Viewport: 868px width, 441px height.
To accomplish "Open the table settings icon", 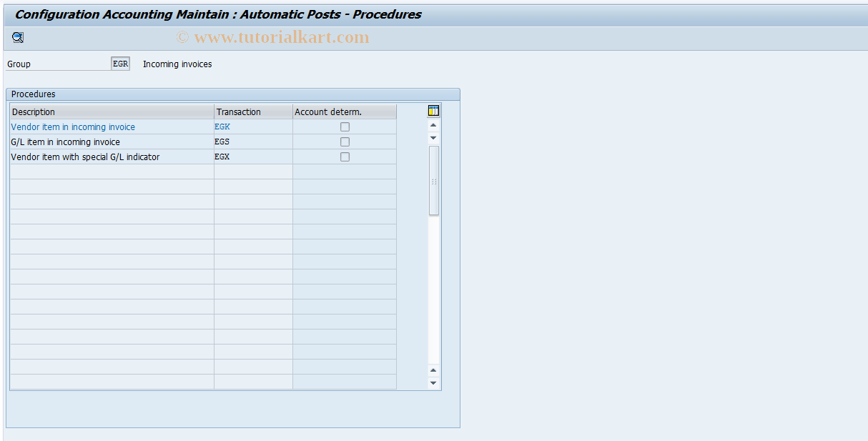I will tap(433, 111).
